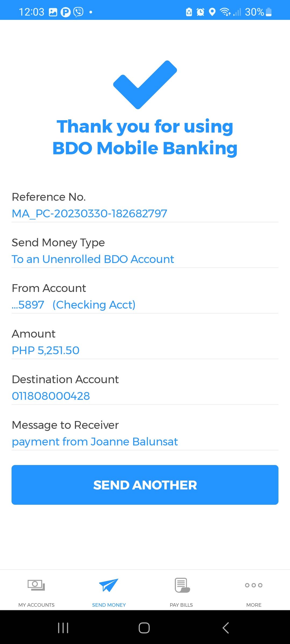The width and height of the screenshot is (290, 644).
Task: Open the Pay Bills receipt icon
Action: pyautogui.click(x=182, y=585)
